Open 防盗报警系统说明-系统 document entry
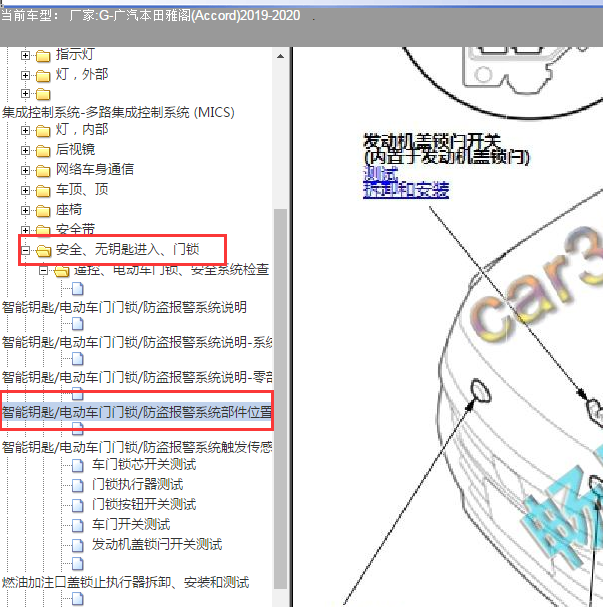 point(137,342)
